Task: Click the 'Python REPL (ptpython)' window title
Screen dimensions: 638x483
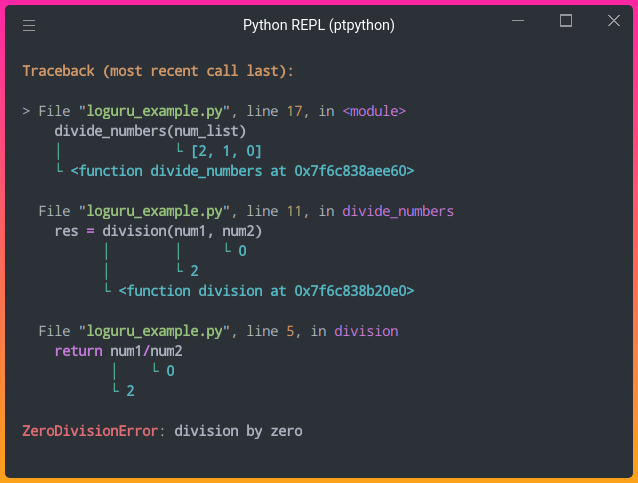Action: (x=318, y=25)
